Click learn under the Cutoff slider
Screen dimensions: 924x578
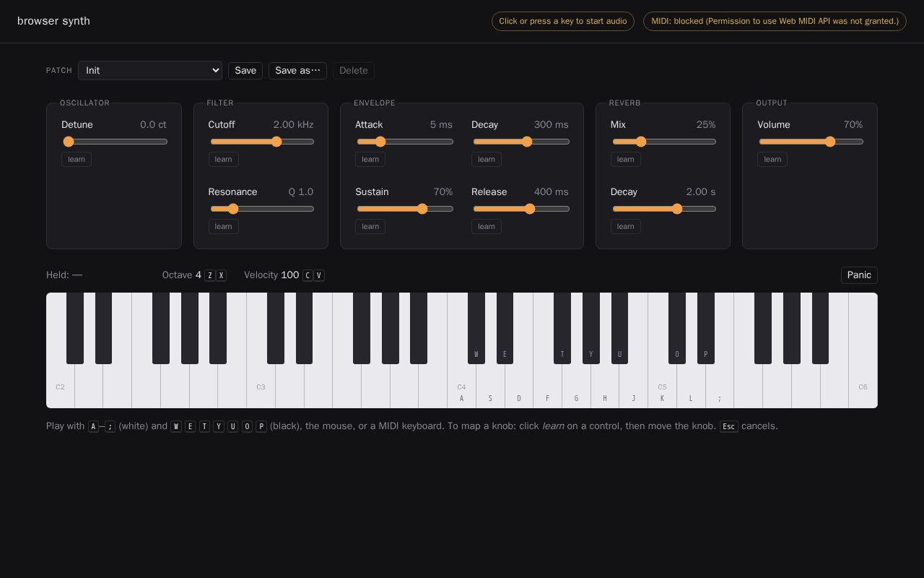(x=224, y=159)
